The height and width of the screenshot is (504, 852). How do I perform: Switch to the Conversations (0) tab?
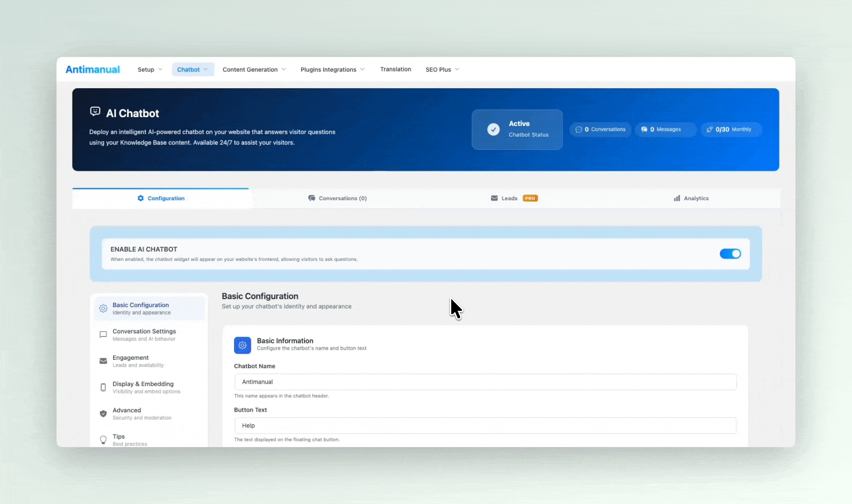coord(337,198)
